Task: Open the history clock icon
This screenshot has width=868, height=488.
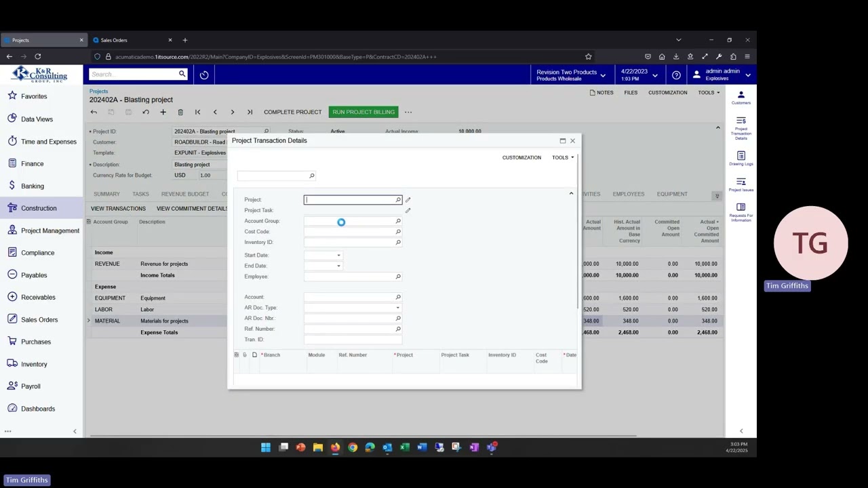Action: (204, 75)
